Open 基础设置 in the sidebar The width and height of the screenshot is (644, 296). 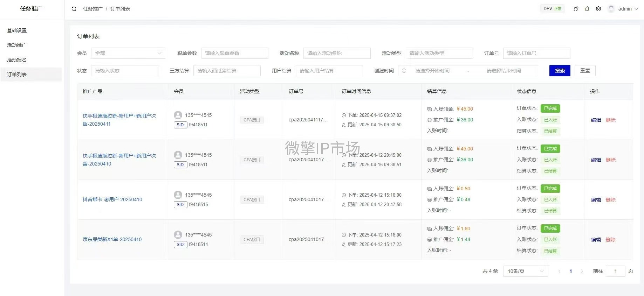(17, 30)
